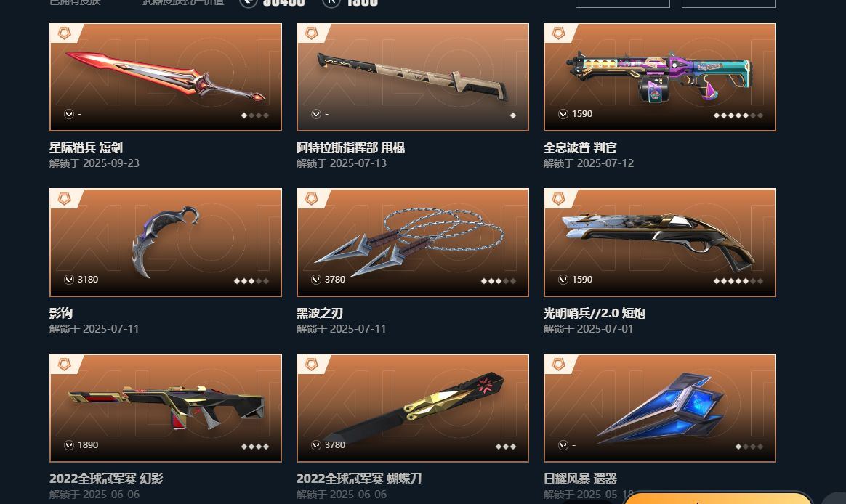Click the VP icon beside 1890 price
This screenshot has height=504, width=846.
(x=68, y=444)
